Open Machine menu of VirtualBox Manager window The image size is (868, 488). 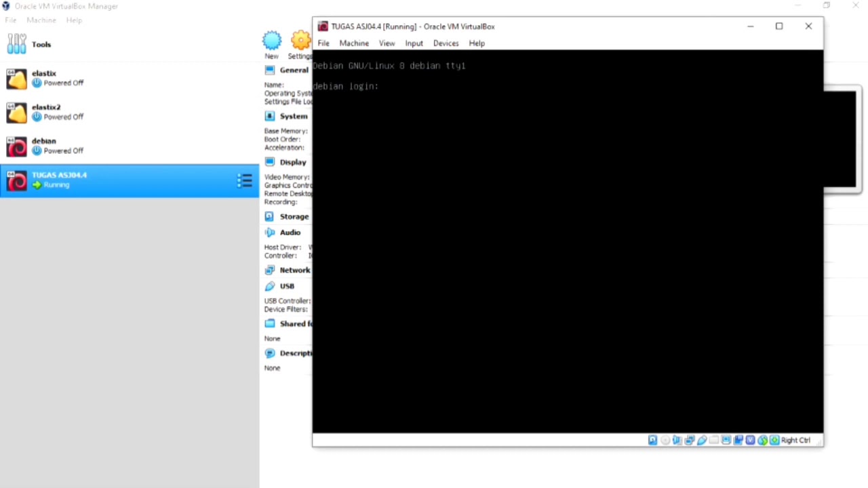click(x=41, y=20)
